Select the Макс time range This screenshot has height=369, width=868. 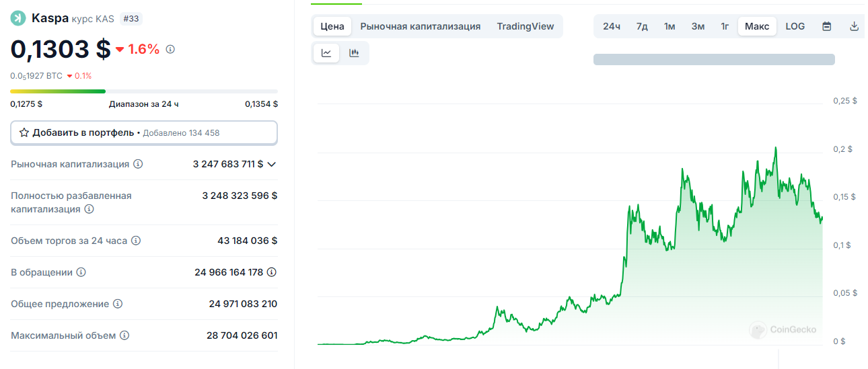(x=757, y=26)
